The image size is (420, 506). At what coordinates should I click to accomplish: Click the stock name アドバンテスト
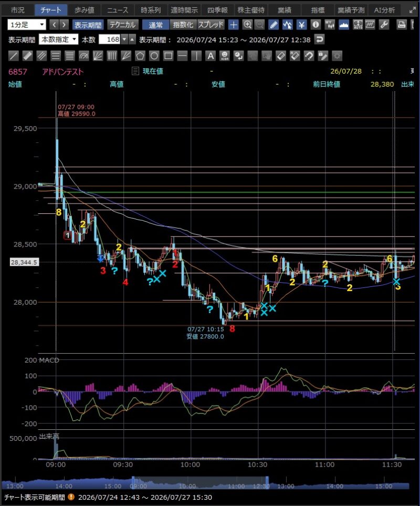(x=62, y=71)
